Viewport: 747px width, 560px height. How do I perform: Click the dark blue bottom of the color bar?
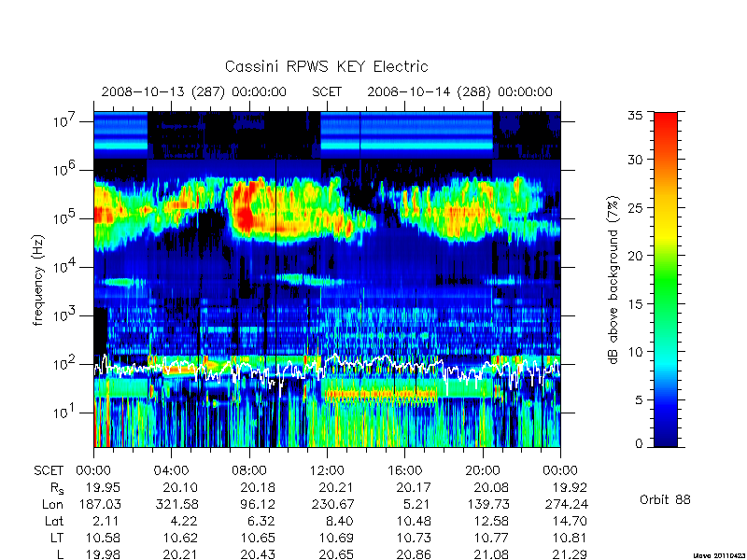[666, 438]
